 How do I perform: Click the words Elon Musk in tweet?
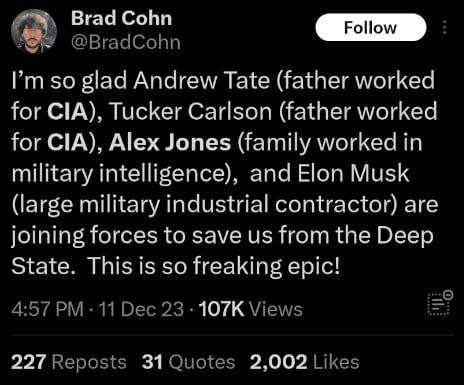(x=353, y=173)
